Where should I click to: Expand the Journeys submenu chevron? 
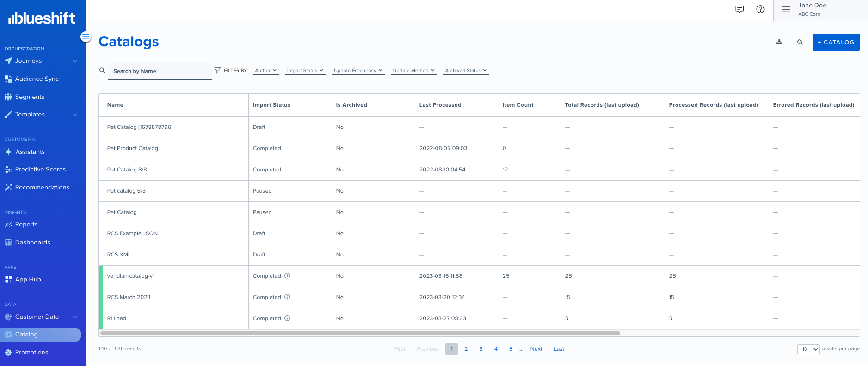[x=75, y=61]
